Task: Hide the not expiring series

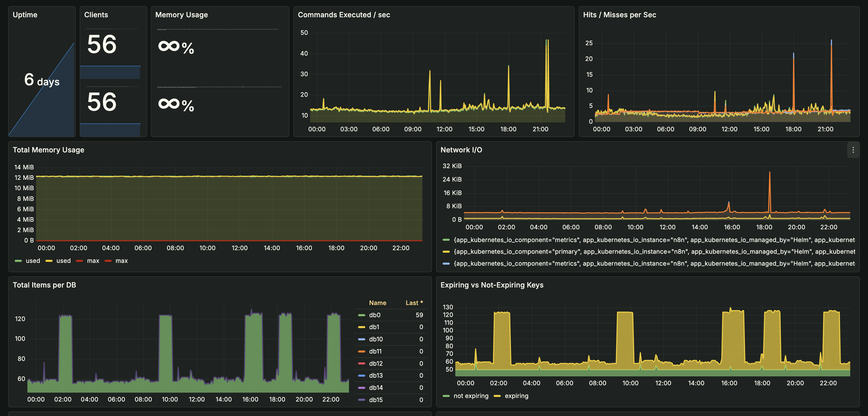Action: pyautogui.click(x=471, y=395)
